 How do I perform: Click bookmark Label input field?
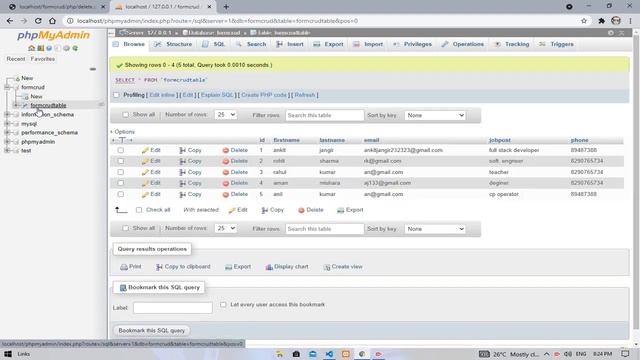tap(173, 308)
